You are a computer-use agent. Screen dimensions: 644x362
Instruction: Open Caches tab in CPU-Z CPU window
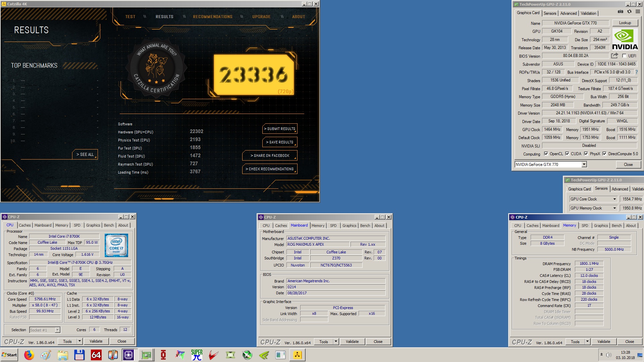[x=25, y=225]
